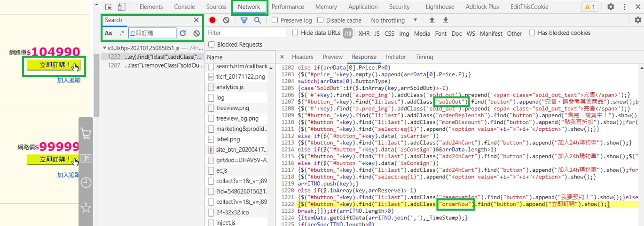Filter requests by Img type

(x=404, y=33)
